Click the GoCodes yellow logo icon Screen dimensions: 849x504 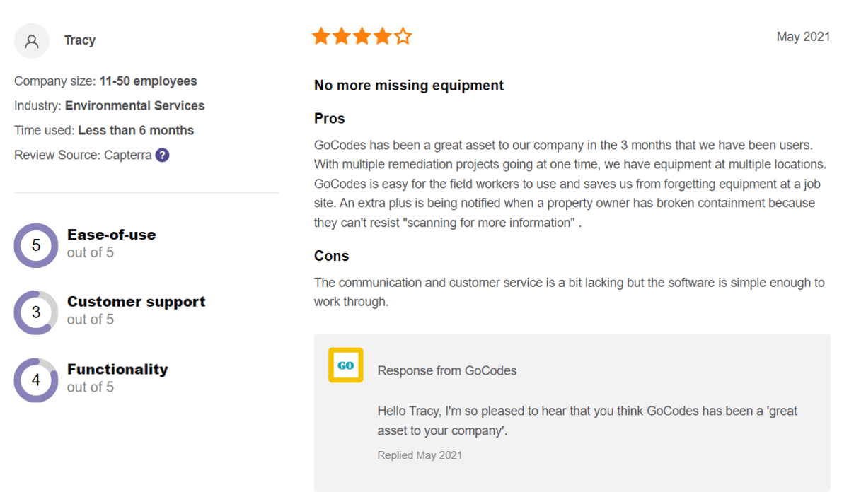coord(346,365)
